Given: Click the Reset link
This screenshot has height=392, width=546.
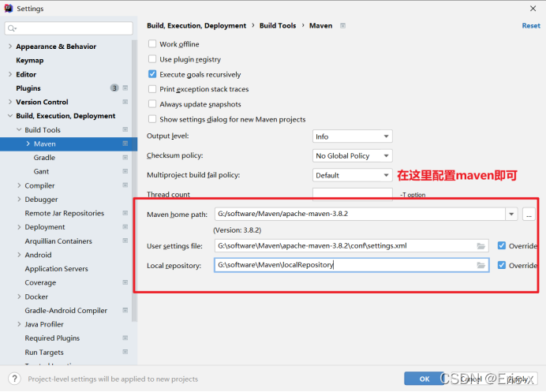Looking at the screenshot, I should (531, 26).
